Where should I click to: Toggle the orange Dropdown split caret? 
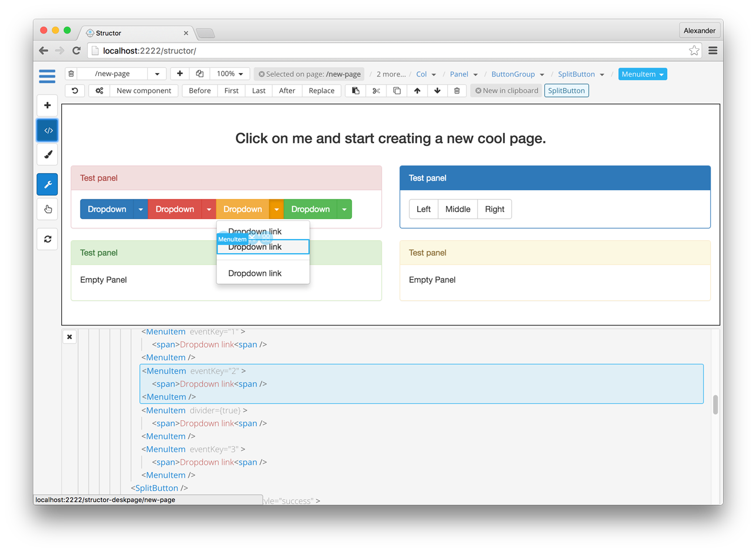277,209
